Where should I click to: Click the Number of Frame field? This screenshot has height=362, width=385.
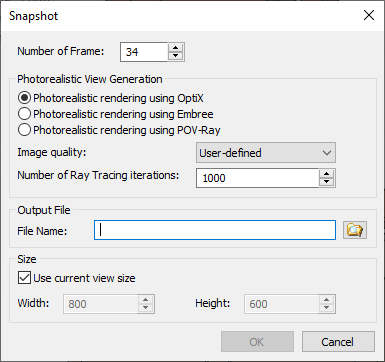144,52
